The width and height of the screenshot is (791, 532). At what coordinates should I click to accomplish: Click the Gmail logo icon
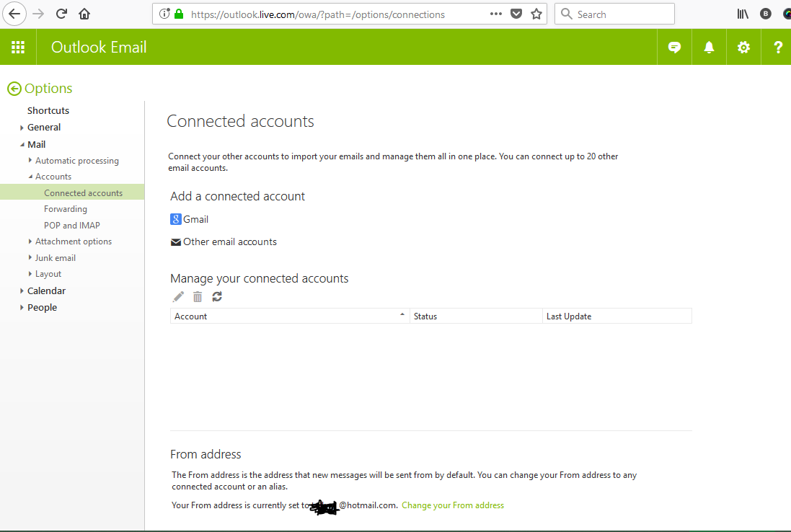coord(175,219)
